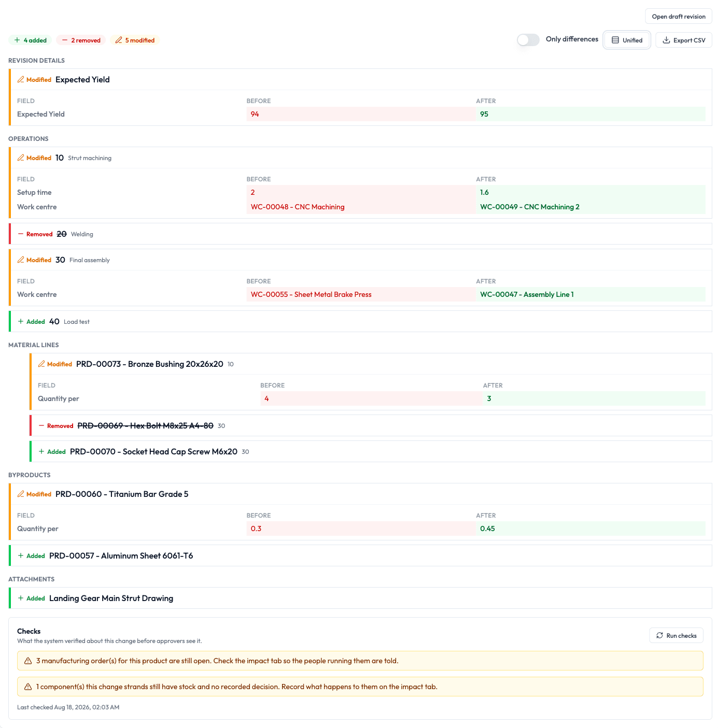Open the draft revision

click(x=679, y=16)
